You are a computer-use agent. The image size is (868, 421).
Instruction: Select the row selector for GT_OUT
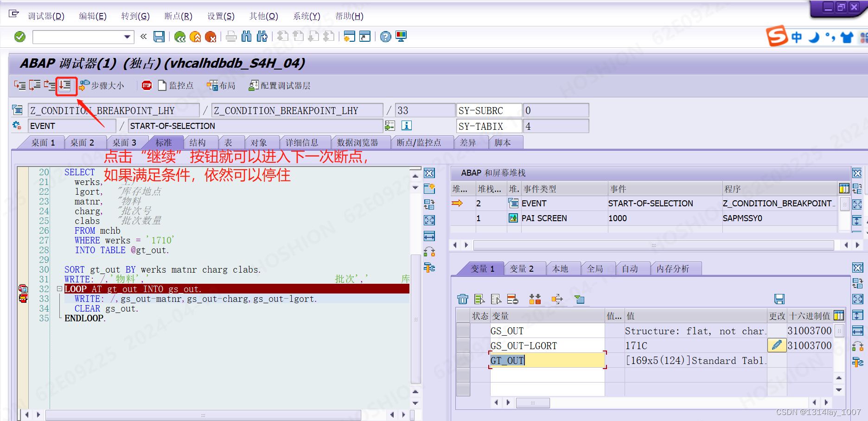pyautogui.click(x=463, y=360)
